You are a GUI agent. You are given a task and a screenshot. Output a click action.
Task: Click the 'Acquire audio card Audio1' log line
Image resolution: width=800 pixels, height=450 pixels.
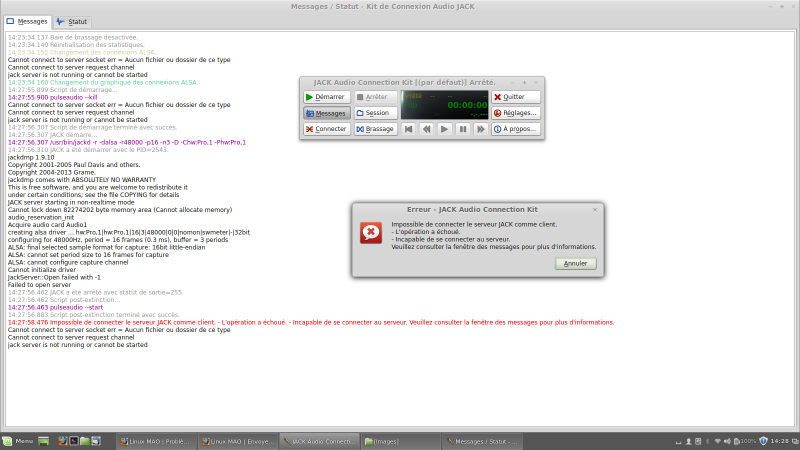[x=47, y=224]
